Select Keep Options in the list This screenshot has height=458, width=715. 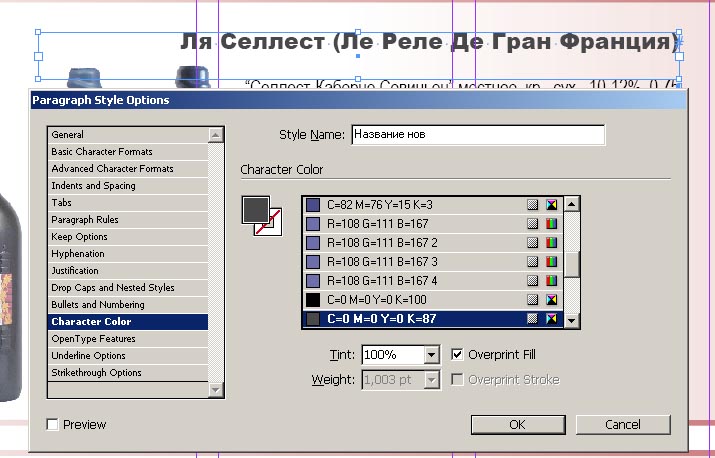tap(128, 237)
